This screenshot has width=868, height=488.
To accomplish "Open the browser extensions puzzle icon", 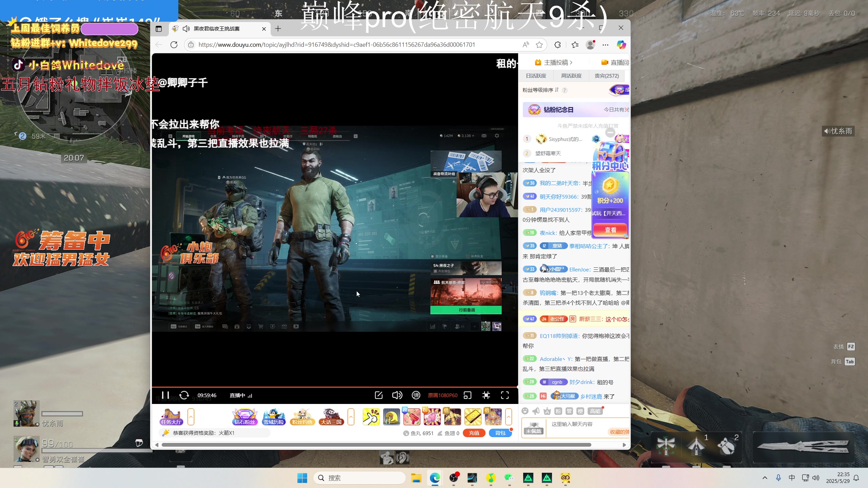I will [557, 45].
